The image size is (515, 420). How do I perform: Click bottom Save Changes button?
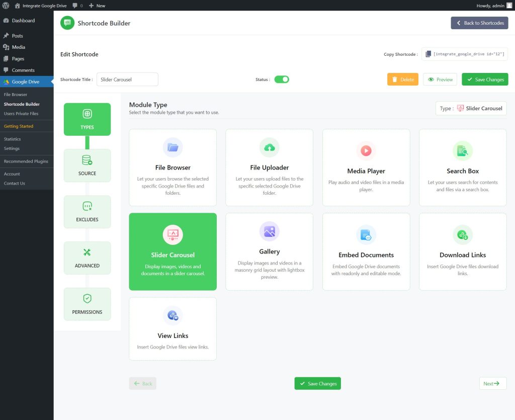click(x=318, y=384)
